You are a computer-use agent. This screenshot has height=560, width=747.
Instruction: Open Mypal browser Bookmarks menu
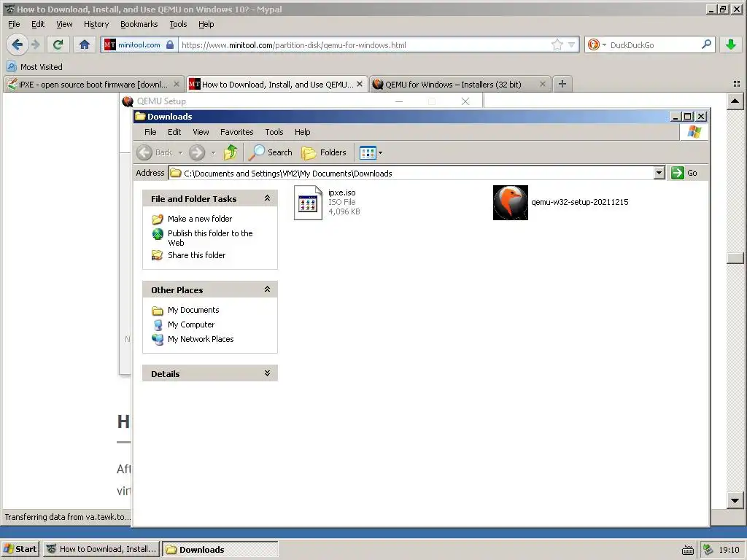point(139,24)
